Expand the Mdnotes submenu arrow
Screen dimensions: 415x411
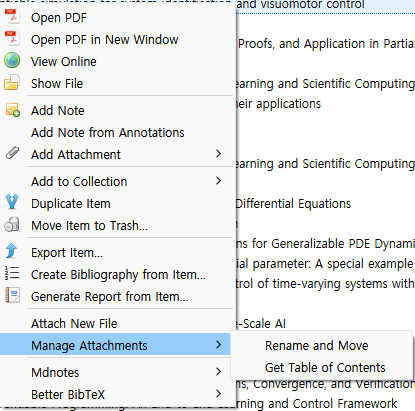click(x=218, y=372)
